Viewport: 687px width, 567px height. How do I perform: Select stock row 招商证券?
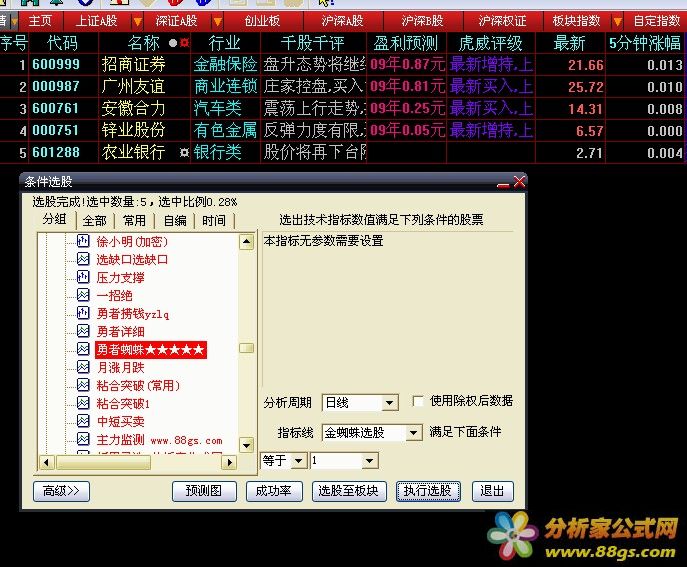pos(342,65)
